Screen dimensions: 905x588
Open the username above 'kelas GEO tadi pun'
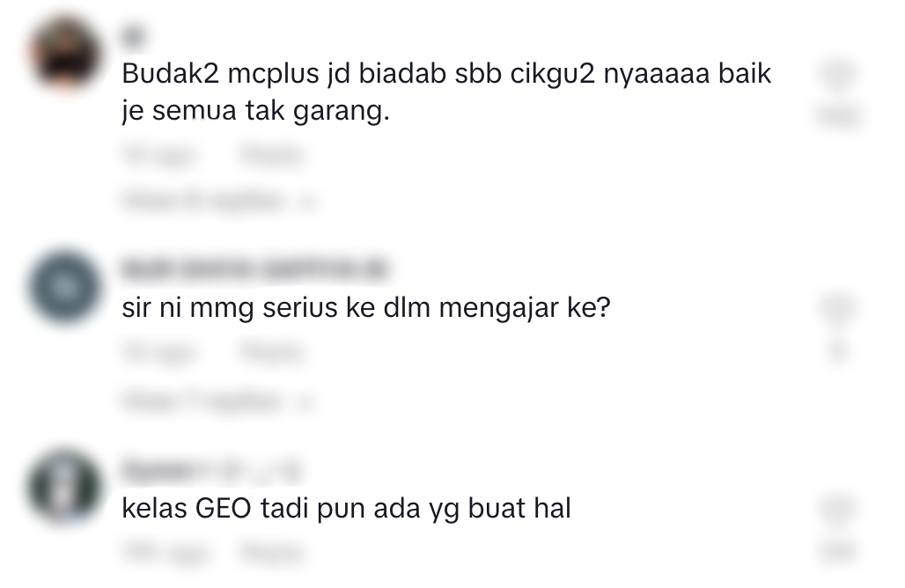(x=211, y=472)
